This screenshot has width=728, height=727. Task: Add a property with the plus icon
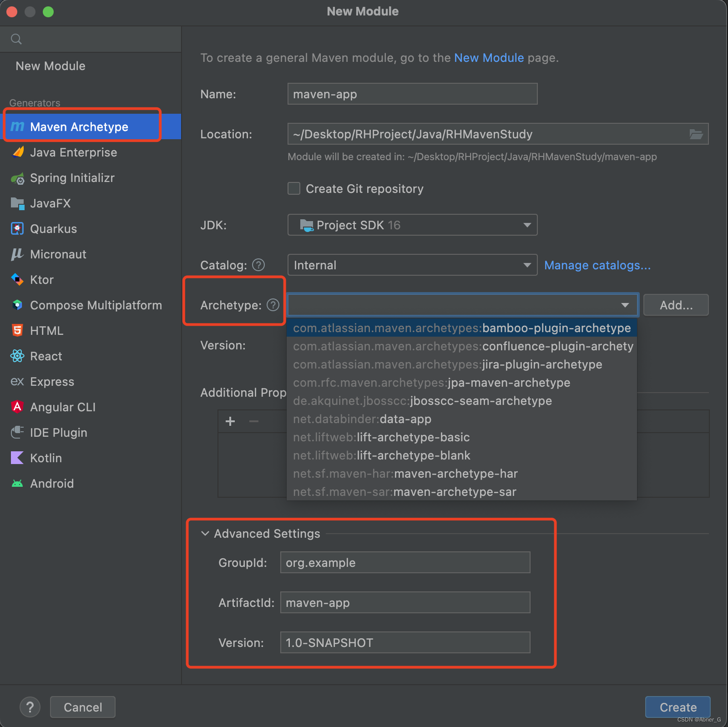[230, 421]
